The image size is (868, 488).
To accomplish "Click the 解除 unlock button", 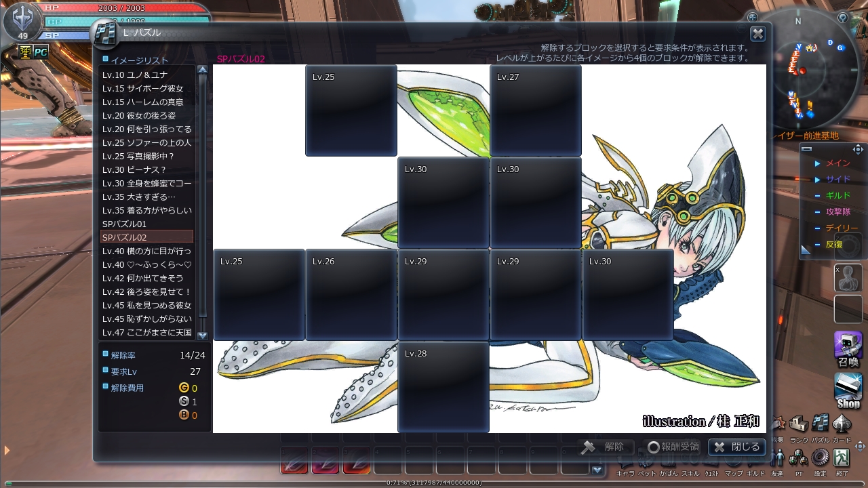I will [605, 447].
